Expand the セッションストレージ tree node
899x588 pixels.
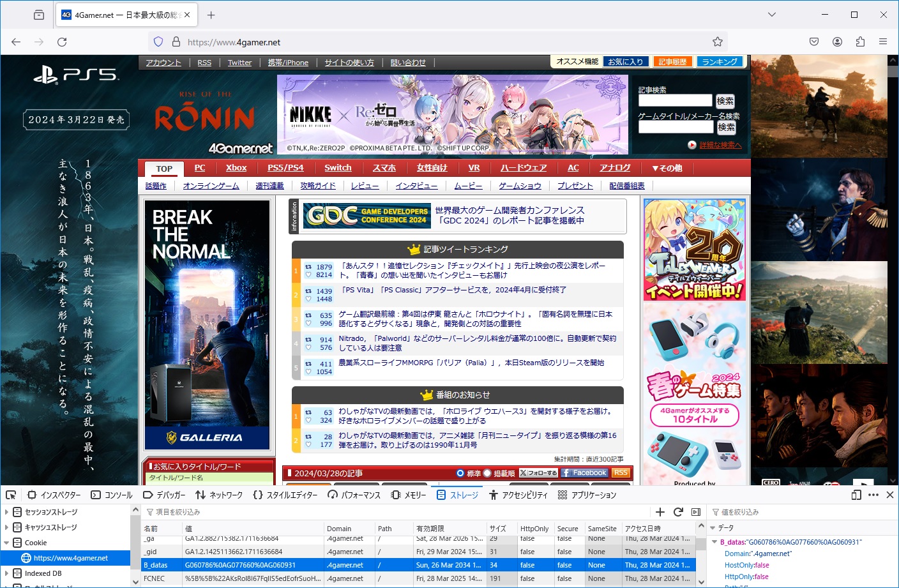click(7, 512)
